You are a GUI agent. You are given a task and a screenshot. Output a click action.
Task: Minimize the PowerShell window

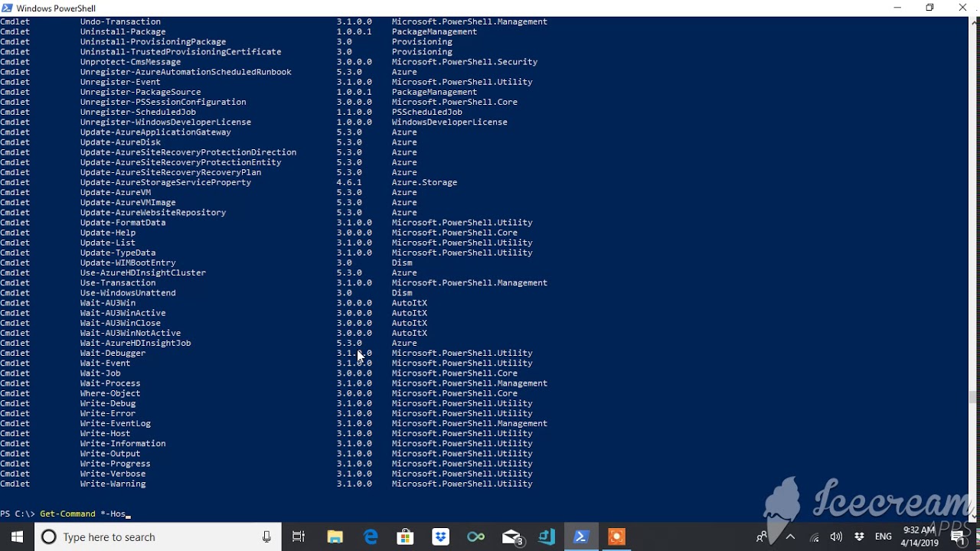(x=897, y=8)
